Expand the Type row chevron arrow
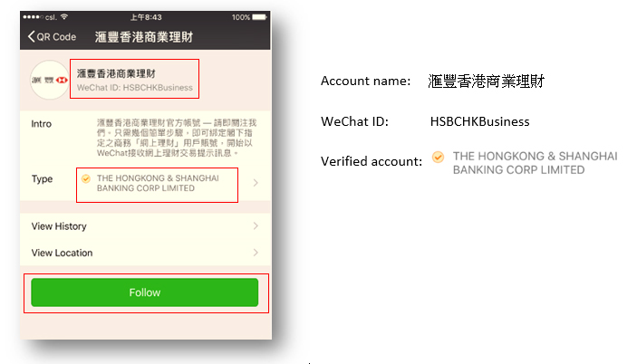The image size is (637, 364). click(x=256, y=183)
